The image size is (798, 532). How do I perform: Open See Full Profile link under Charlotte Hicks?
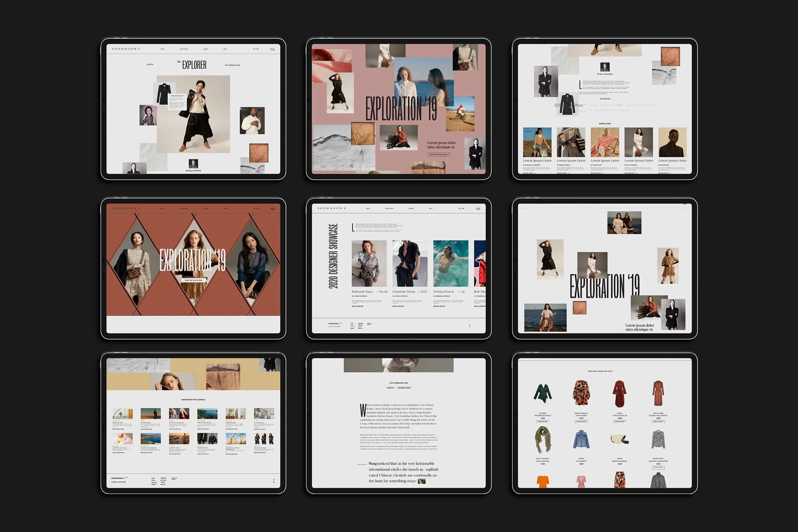[398, 306]
